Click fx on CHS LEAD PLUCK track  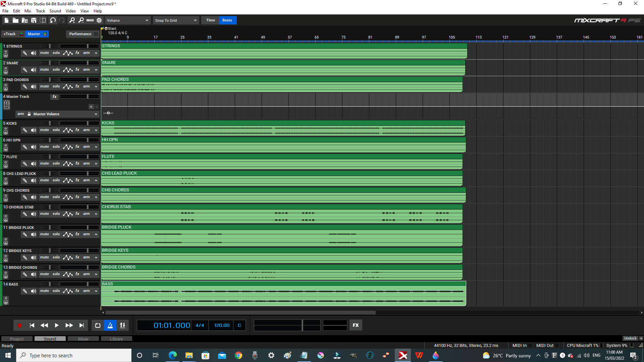[77, 180]
